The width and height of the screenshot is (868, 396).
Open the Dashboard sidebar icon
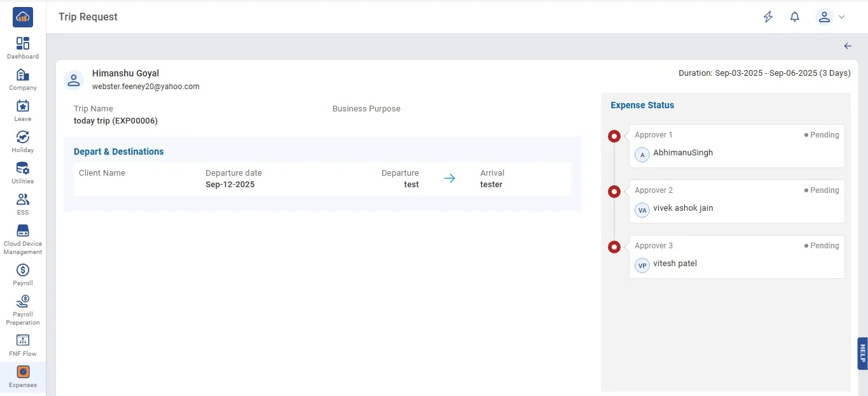[x=23, y=44]
